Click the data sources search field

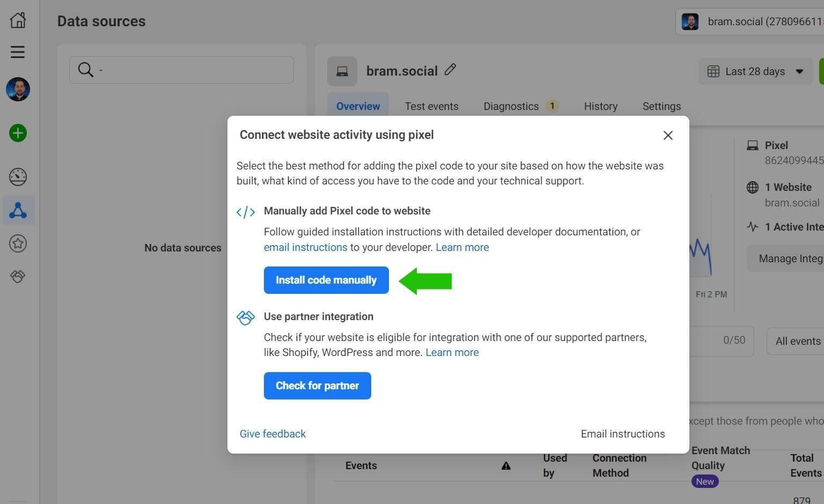pyautogui.click(x=181, y=70)
